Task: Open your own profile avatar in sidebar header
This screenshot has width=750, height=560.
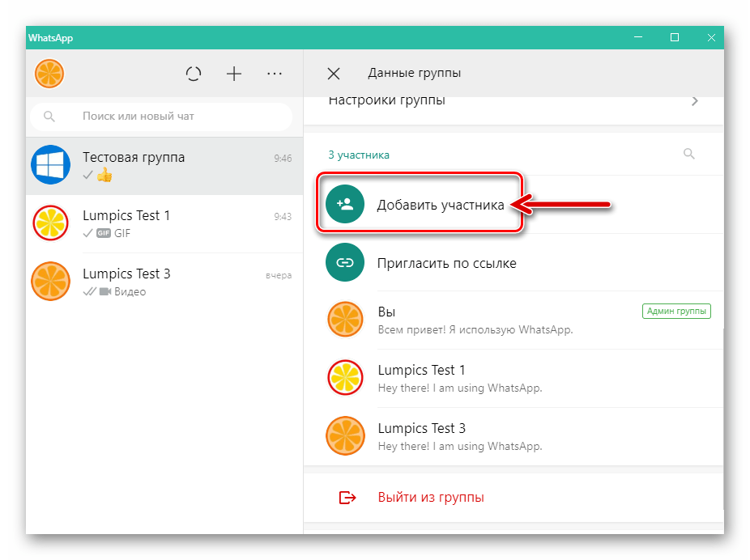Action: click(x=49, y=74)
